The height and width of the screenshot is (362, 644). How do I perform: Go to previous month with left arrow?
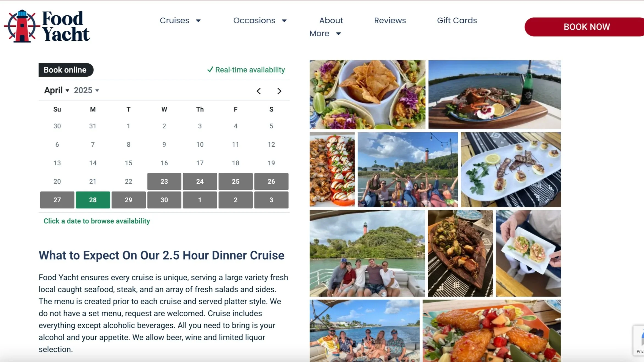pos(258,91)
